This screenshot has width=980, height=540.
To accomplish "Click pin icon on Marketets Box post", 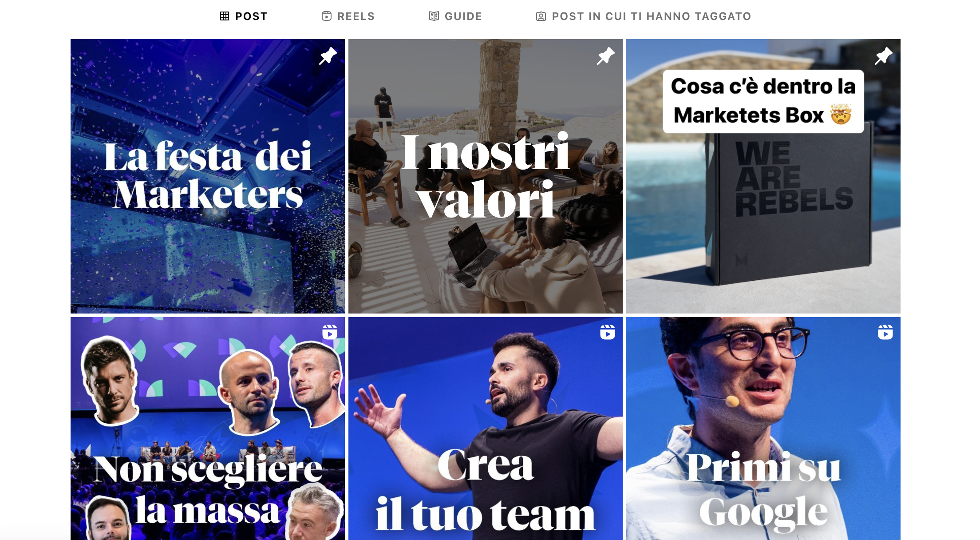I will pyautogui.click(x=884, y=56).
